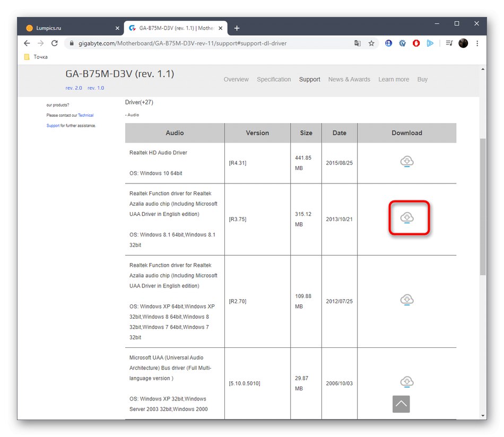Click the blue globe extension icon
The height and width of the screenshot is (437, 504).
[x=388, y=43]
